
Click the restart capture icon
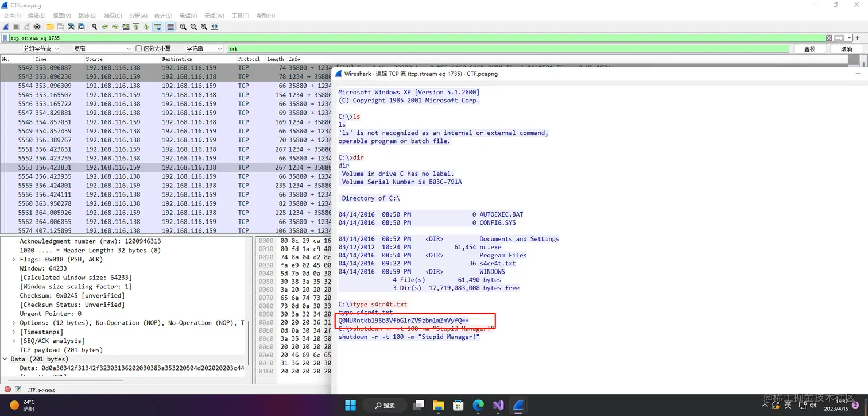[26, 26]
